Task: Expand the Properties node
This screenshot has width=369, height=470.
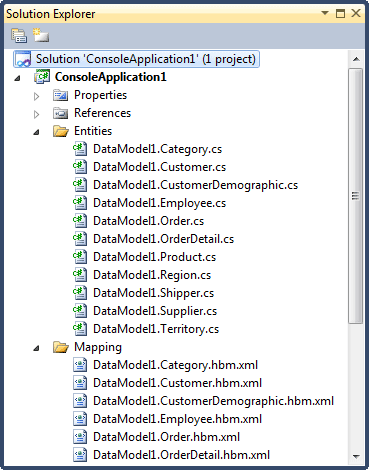Action: (x=36, y=96)
